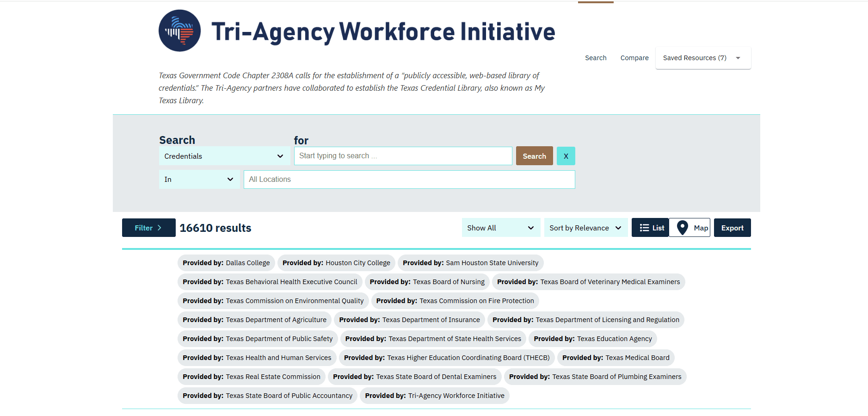Select Provided by Texas Board of Nursing chip
Image resolution: width=868 pixels, height=416 pixels.
tap(427, 282)
